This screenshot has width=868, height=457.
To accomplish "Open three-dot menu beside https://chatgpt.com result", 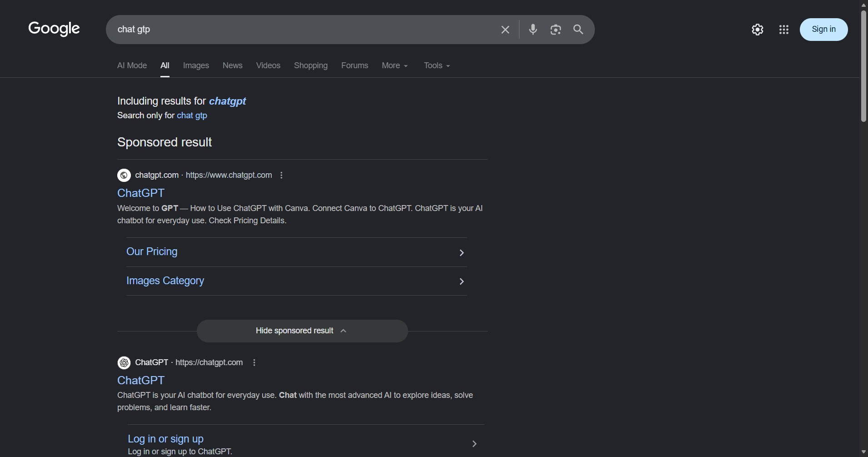I will tap(254, 362).
